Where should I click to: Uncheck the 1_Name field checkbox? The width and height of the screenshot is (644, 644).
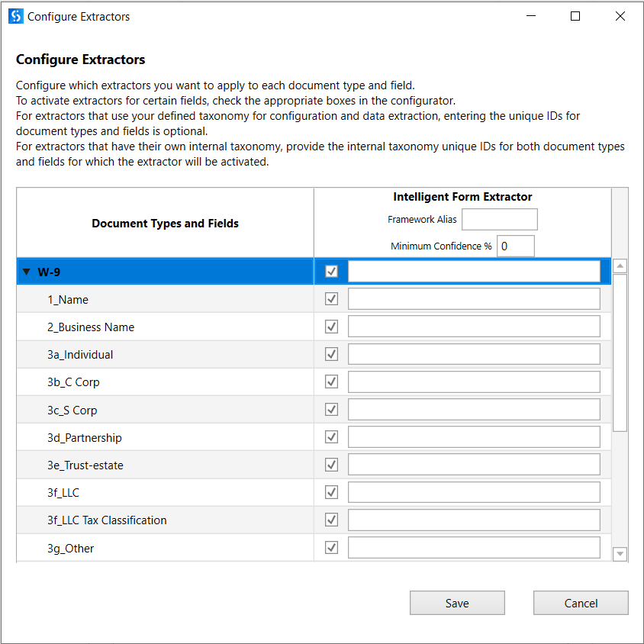(331, 299)
